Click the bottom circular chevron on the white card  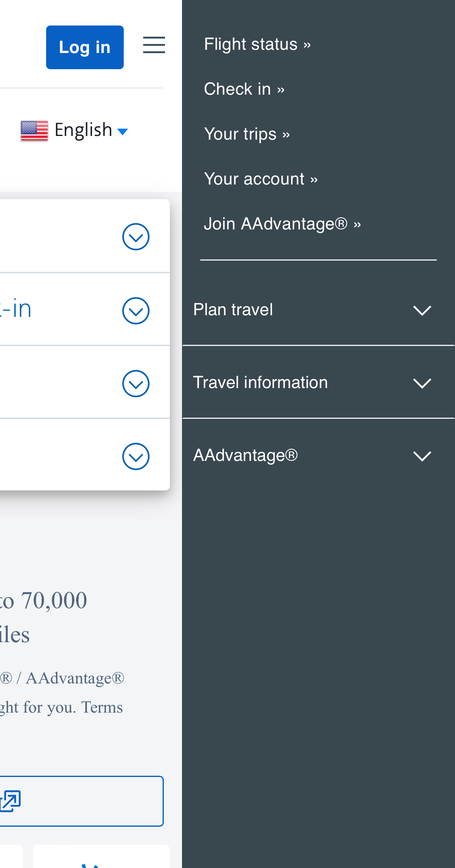pyautogui.click(x=135, y=456)
